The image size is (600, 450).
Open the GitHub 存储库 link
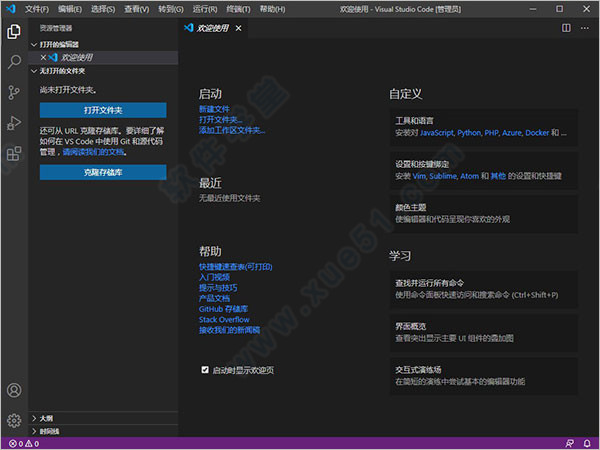[x=223, y=309]
